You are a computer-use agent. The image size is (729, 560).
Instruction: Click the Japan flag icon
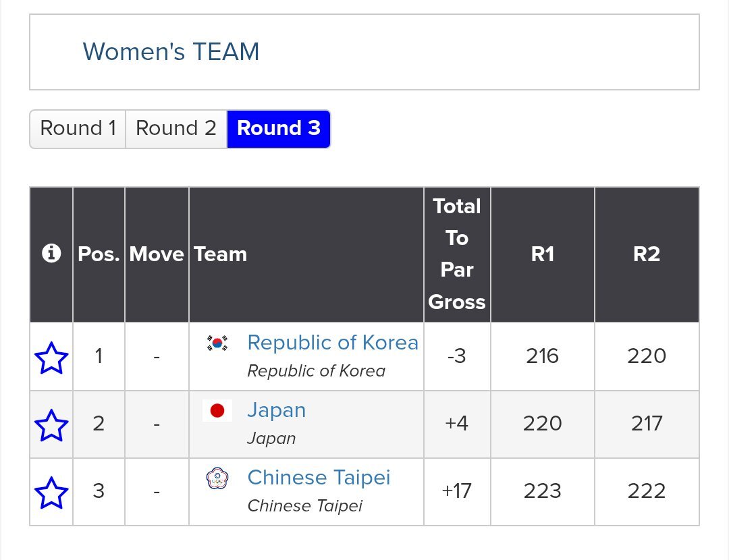(217, 410)
